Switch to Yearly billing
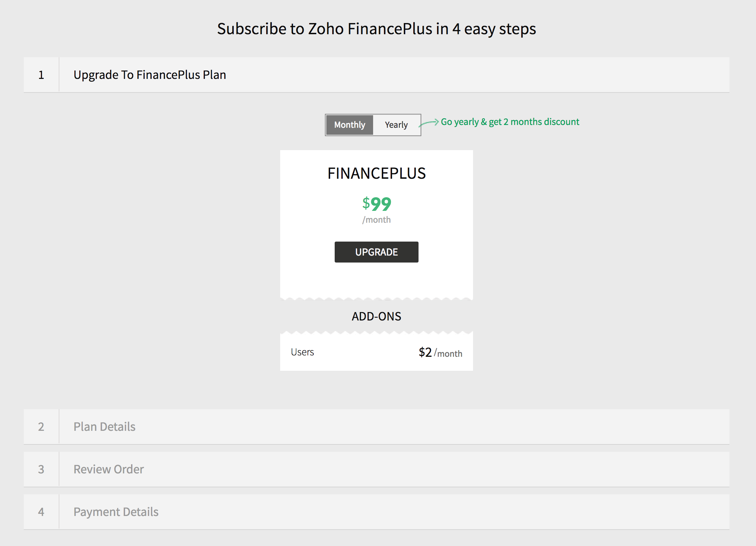Image resolution: width=756 pixels, height=546 pixels. (x=396, y=125)
